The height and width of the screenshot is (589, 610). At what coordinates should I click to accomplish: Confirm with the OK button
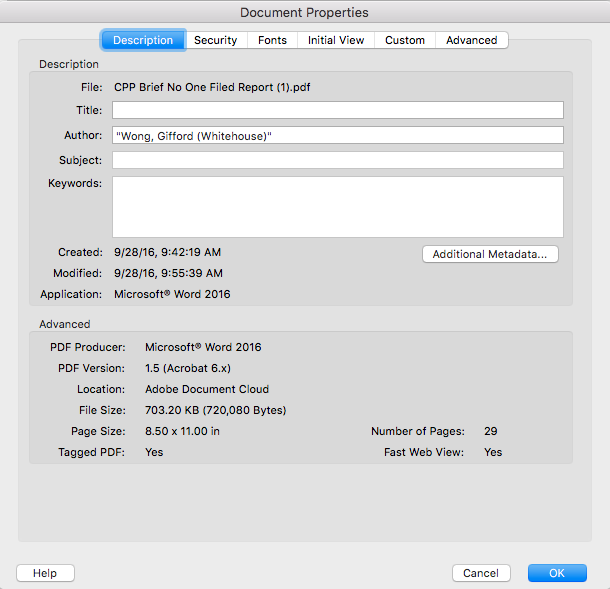pyautogui.click(x=557, y=573)
